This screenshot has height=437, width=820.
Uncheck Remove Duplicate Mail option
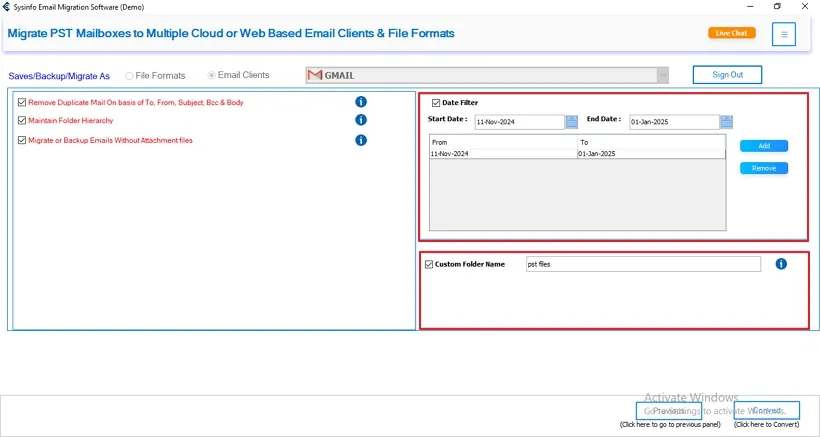point(22,102)
